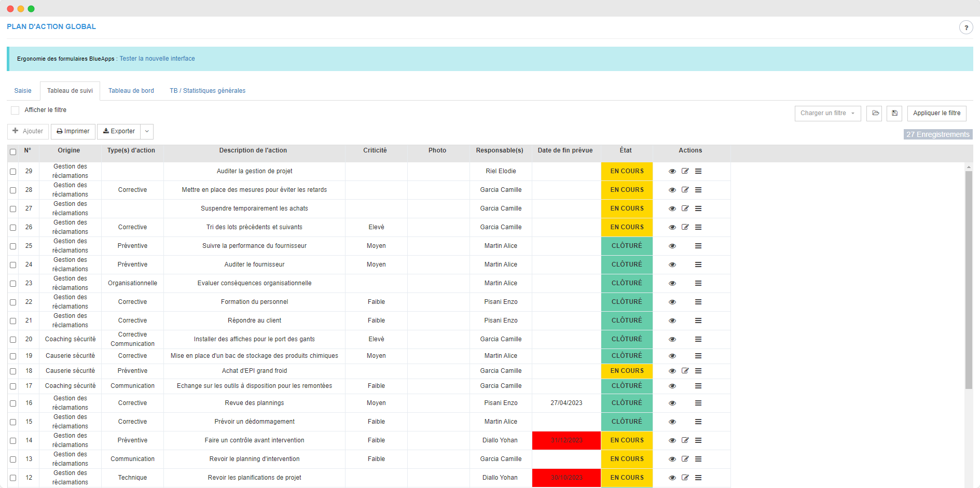Open the row menu for action 15
The width and height of the screenshot is (980, 488).
[x=698, y=422]
